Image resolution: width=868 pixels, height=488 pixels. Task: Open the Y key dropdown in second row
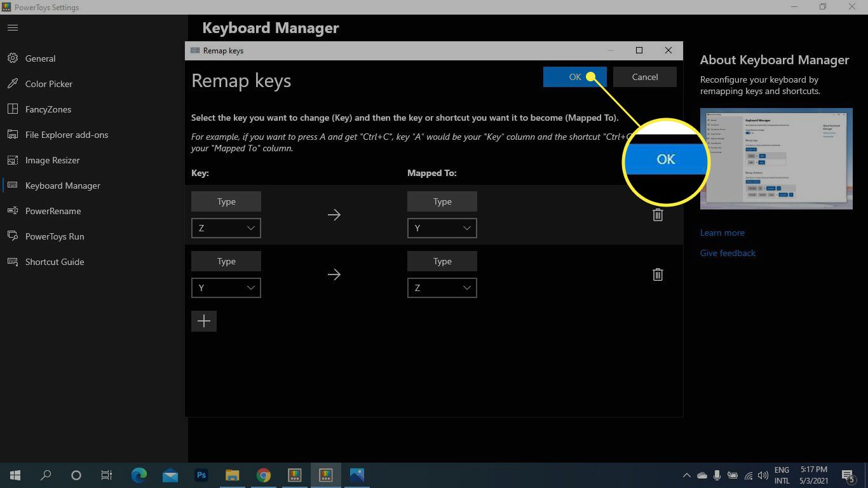point(226,288)
